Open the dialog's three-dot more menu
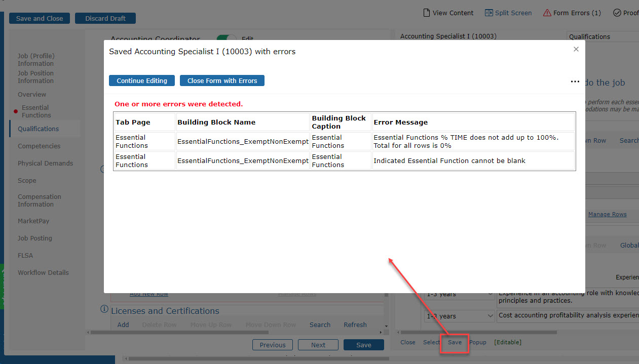 (x=575, y=82)
